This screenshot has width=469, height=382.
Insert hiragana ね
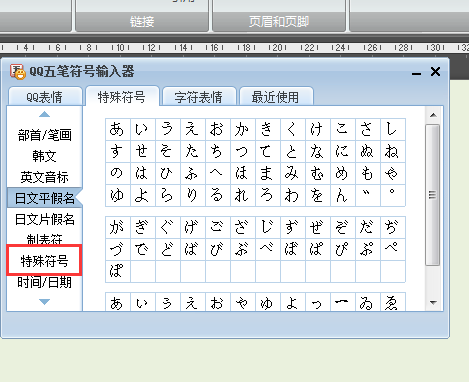tap(393, 151)
